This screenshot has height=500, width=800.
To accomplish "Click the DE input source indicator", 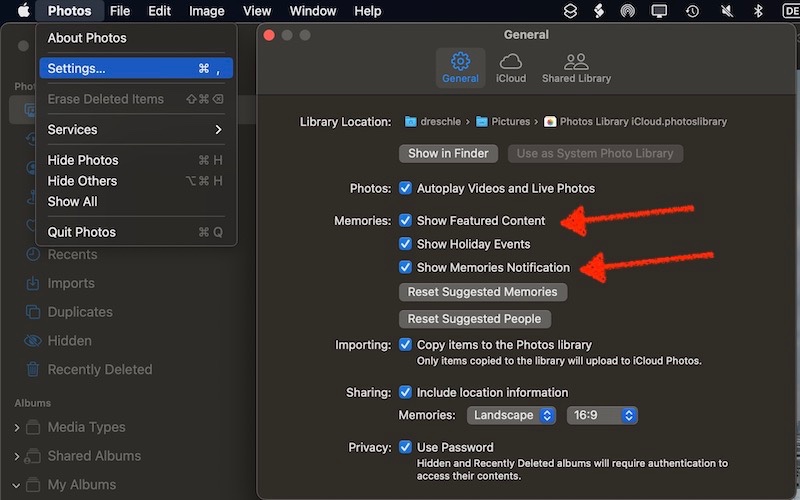I will pyautogui.click(x=791, y=11).
